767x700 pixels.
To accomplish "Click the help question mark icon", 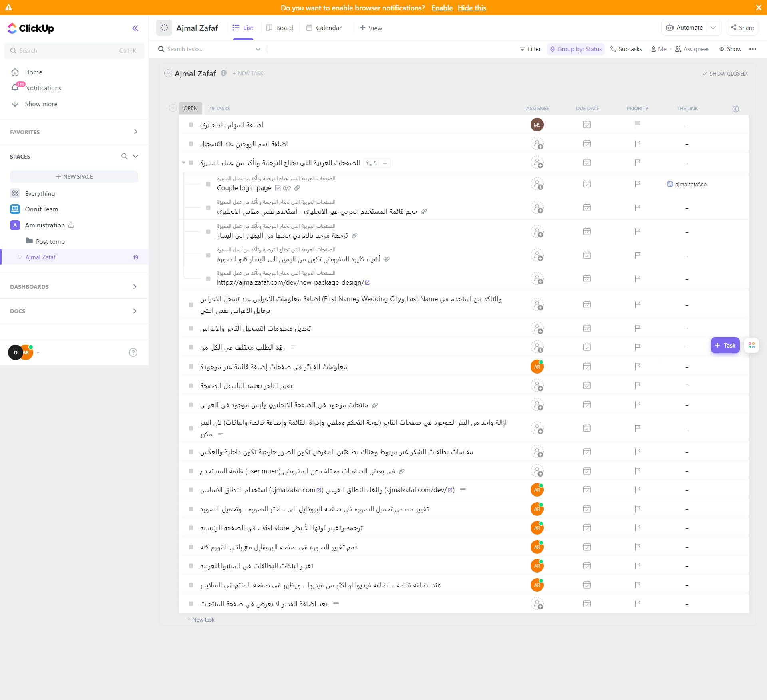I will (x=133, y=352).
